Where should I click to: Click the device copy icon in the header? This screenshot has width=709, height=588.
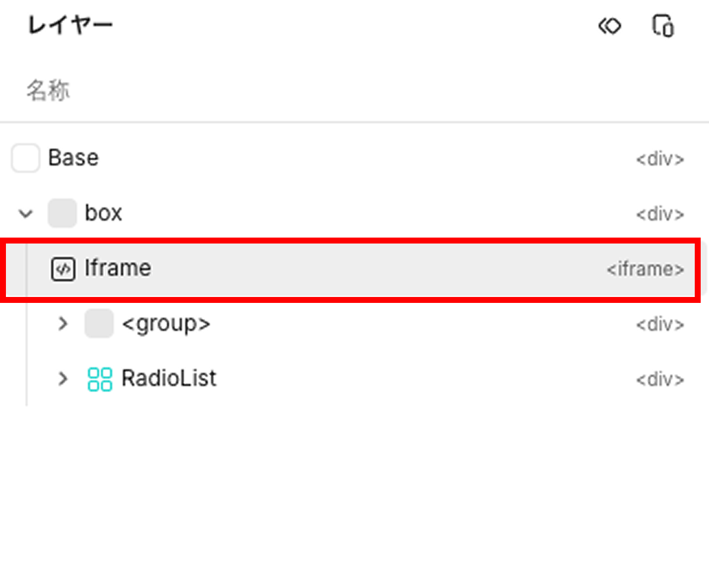point(663,26)
